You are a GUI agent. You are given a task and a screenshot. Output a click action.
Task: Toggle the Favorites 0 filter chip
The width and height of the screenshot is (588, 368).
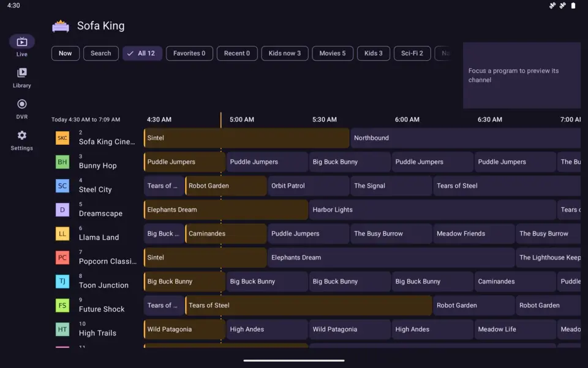[189, 53]
